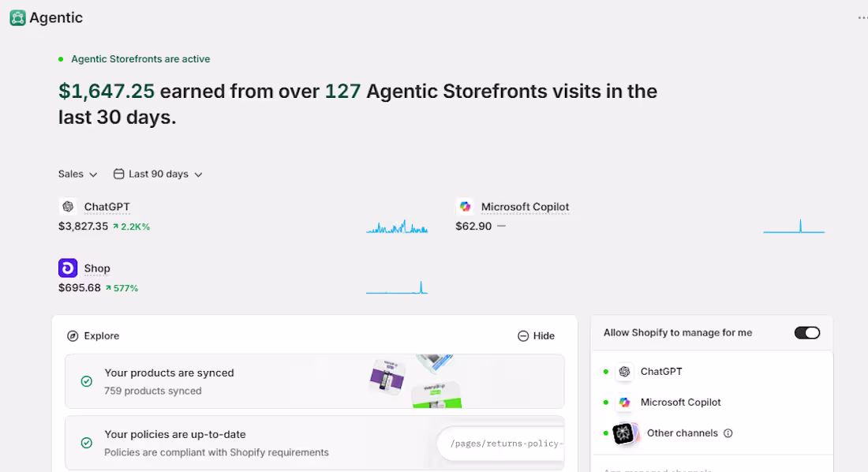
Task: Click the synced products thumbnail image
Action: point(415,381)
